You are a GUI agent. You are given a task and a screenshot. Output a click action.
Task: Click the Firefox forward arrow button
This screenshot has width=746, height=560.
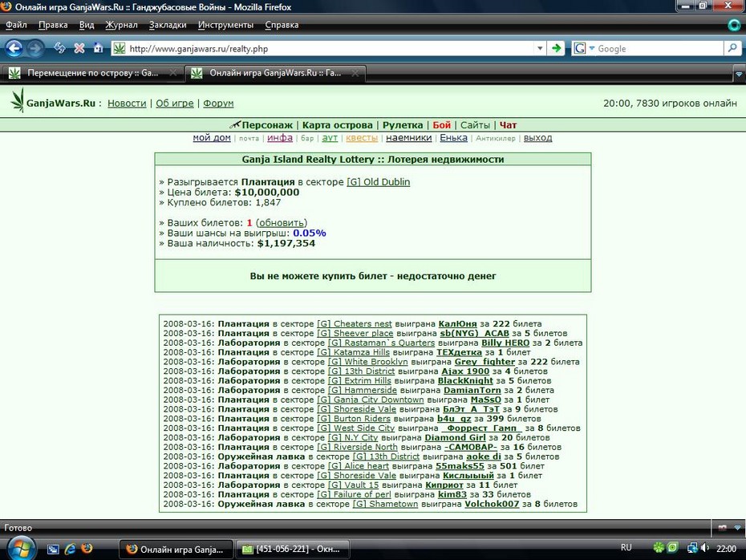pos(34,48)
